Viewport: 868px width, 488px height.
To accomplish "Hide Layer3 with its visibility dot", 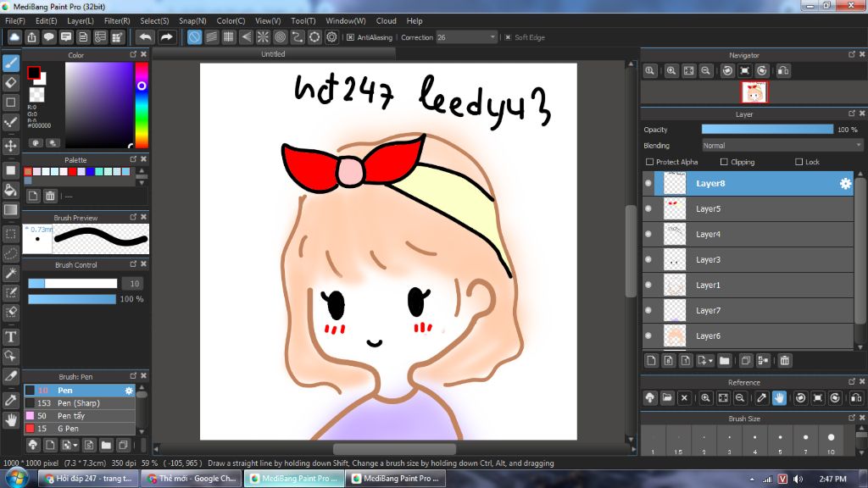I will [x=648, y=259].
